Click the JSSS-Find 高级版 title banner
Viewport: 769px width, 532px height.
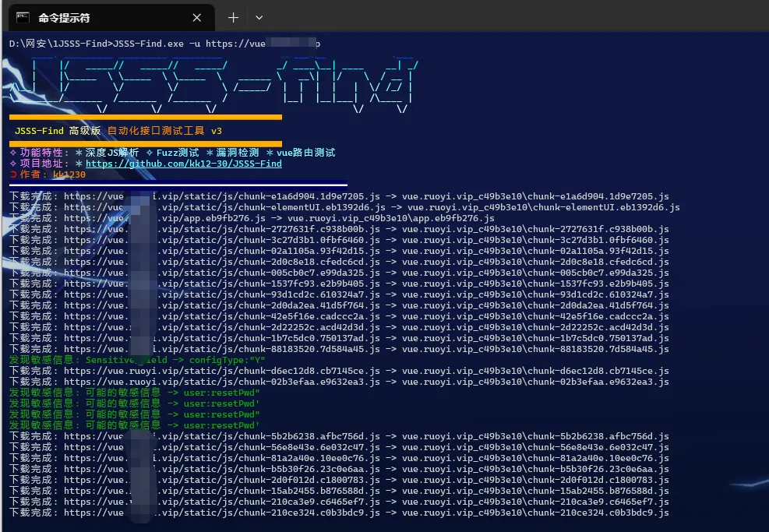(x=117, y=131)
